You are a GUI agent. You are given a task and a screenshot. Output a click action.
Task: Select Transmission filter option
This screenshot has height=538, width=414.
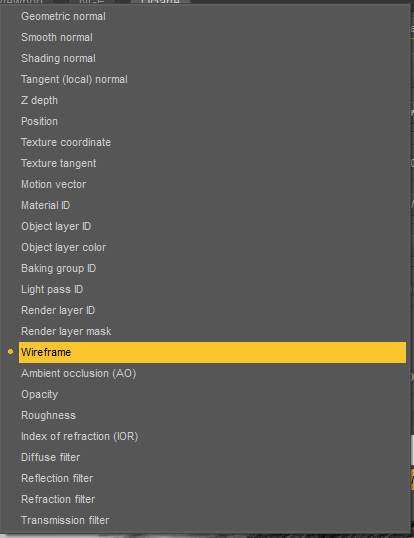pos(212,520)
